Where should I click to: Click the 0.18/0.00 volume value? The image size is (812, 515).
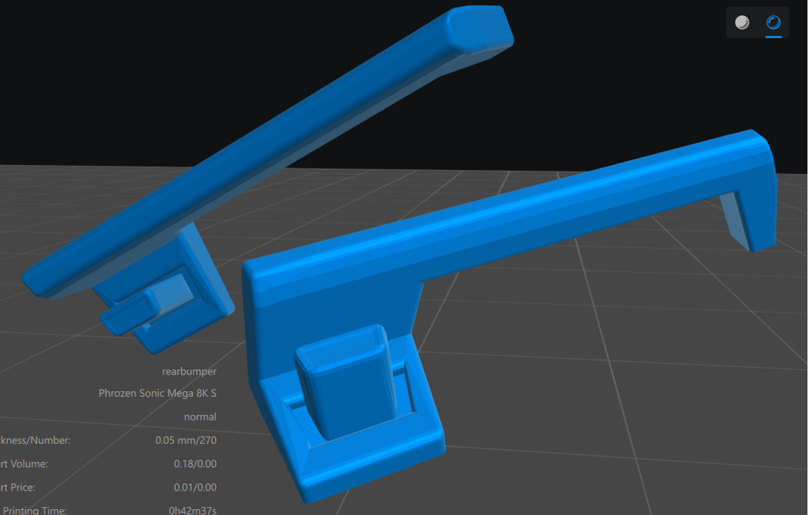pos(195,464)
